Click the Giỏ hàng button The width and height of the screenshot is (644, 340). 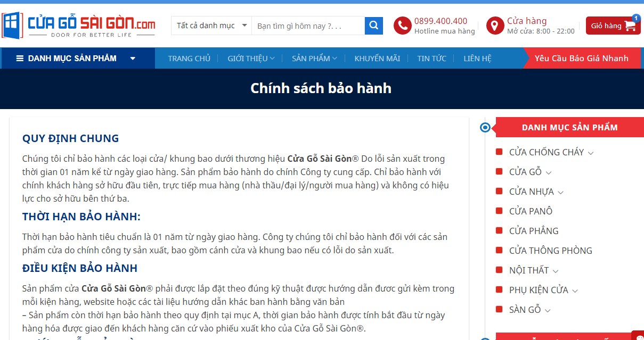pyautogui.click(x=613, y=26)
